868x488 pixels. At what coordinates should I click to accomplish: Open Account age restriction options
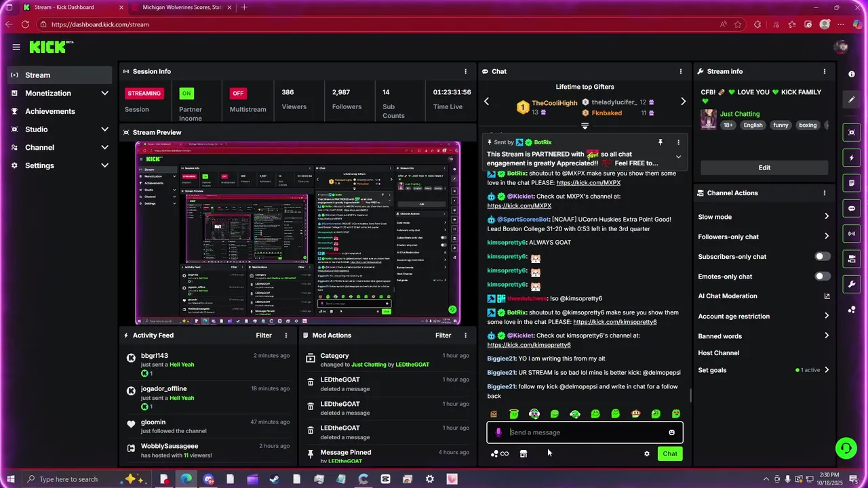tap(827, 316)
